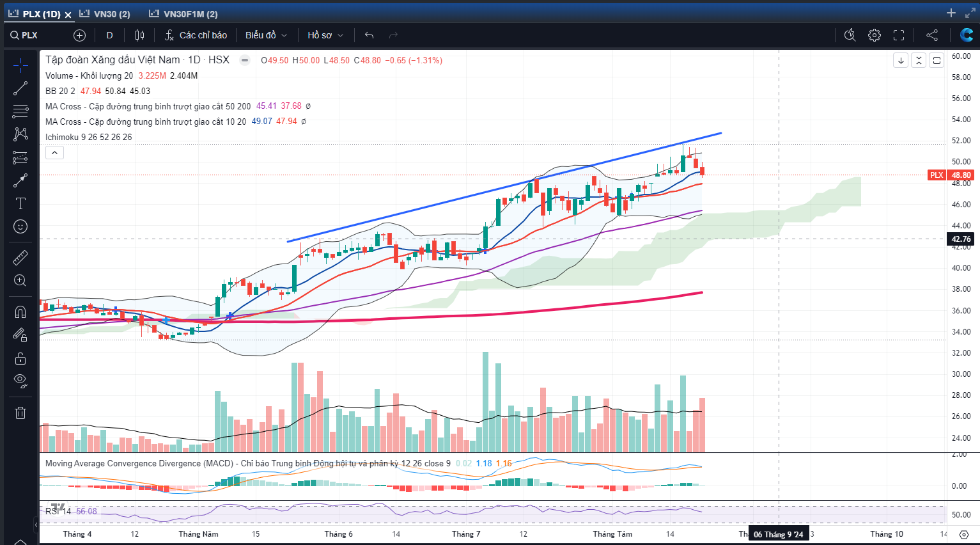980x545 pixels.
Task: Click the small left-arrow toolbar collapse handle
Action: click(36, 525)
